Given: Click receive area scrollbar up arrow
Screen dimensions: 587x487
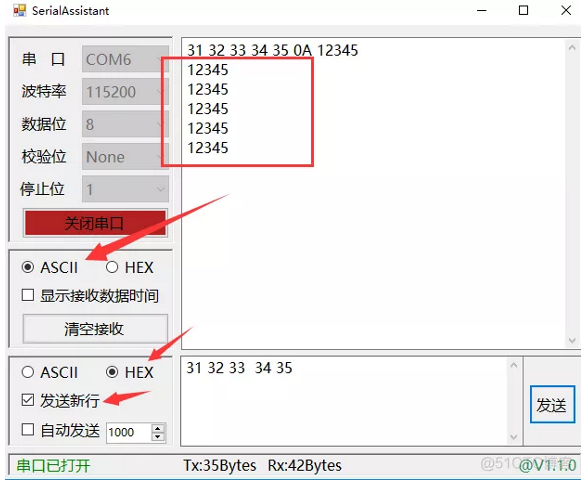Looking at the screenshot, I should [572, 48].
